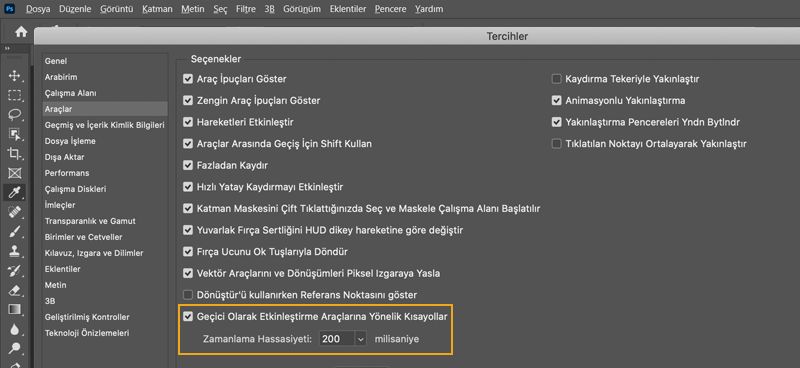Open the Pencere menu
Viewport: 800px width, 368px height.
tap(390, 9)
